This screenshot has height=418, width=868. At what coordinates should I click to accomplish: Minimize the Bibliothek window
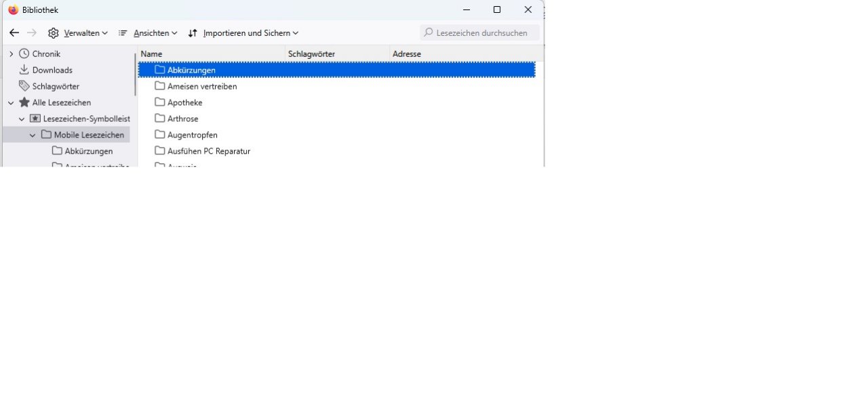pyautogui.click(x=467, y=9)
